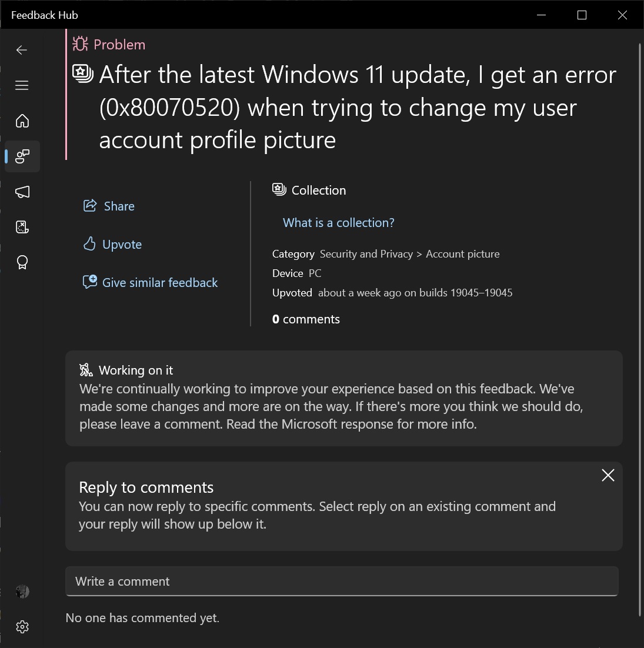
Task: Dismiss the Reply to comments banner
Action: [608, 475]
